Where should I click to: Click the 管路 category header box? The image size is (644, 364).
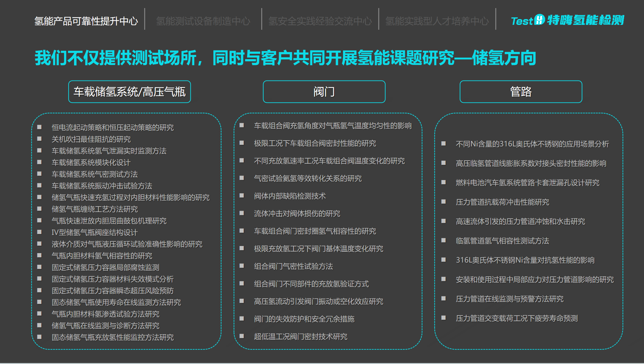pos(521,92)
